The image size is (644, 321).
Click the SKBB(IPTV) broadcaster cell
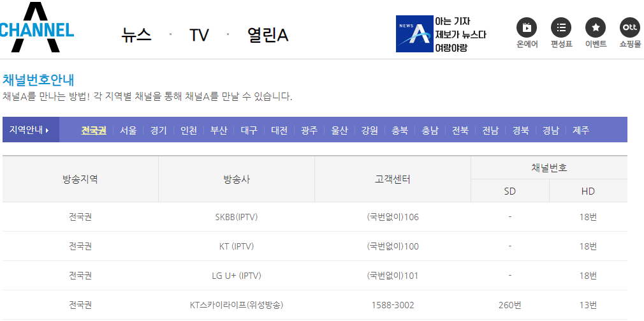click(237, 216)
